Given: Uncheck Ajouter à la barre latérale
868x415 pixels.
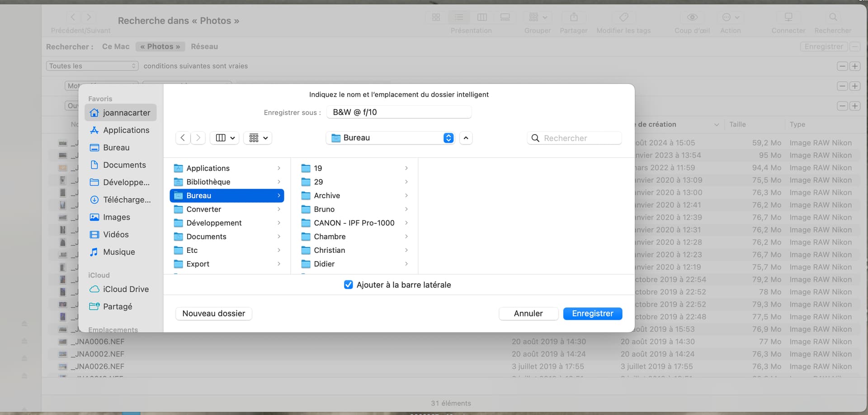Looking at the screenshot, I should (348, 285).
